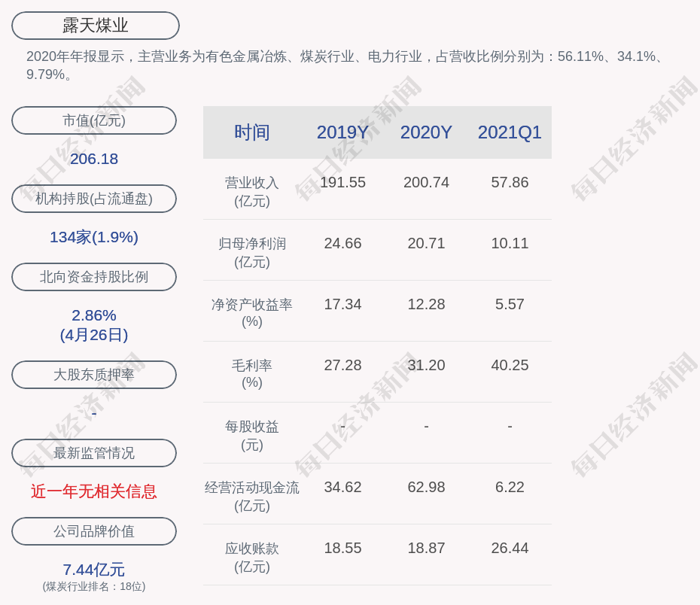700x605 pixels.
Task: Click the brand value 7.44亿元
Action: (94, 570)
